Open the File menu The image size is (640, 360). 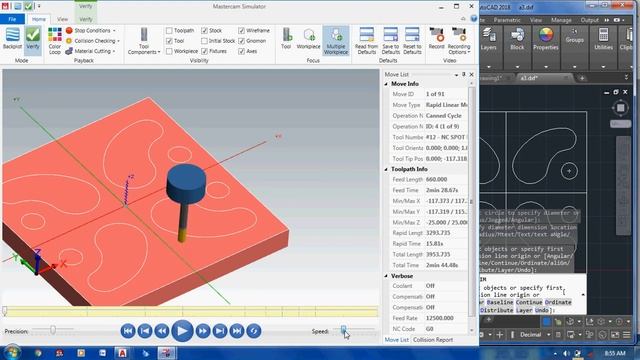pyautogui.click(x=12, y=19)
